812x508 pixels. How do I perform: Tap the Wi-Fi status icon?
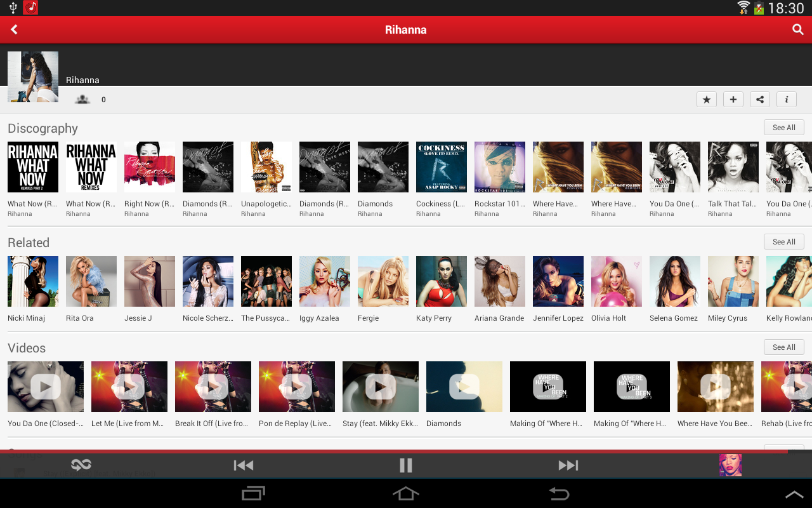pyautogui.click(x=743, y=8)
